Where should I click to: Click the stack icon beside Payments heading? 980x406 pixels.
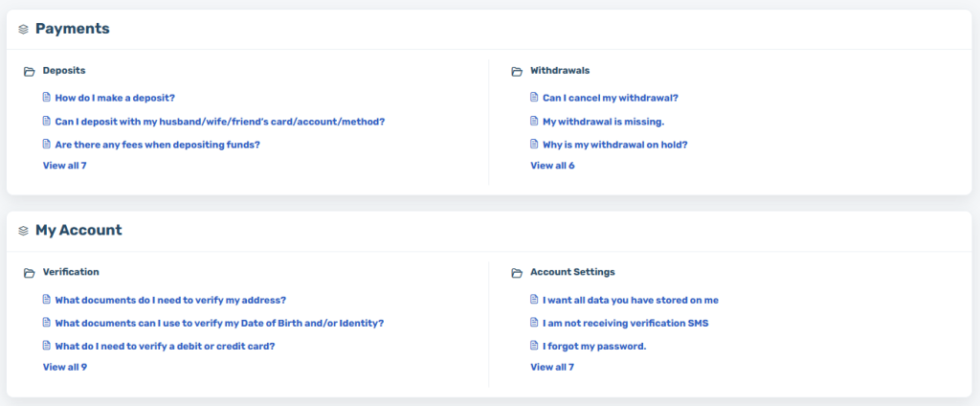point(24,29)
